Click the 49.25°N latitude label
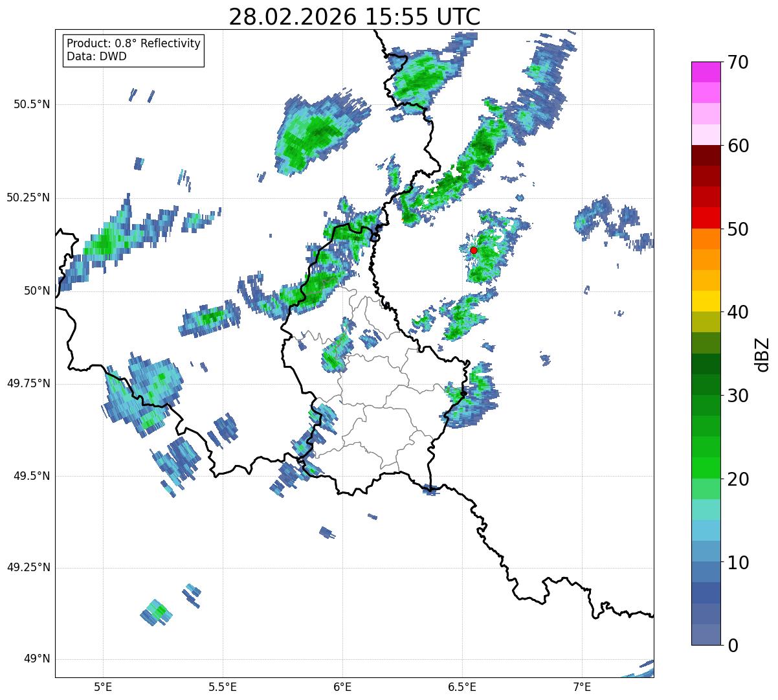This screenshot has height=700, width=778. tap(28, 568)
